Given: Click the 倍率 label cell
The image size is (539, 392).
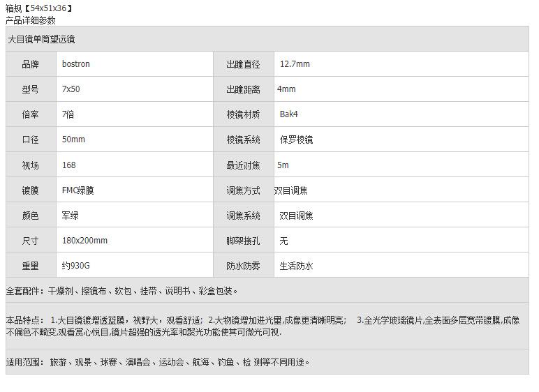Looking at the screenshot, I should [x=31, y=114].
